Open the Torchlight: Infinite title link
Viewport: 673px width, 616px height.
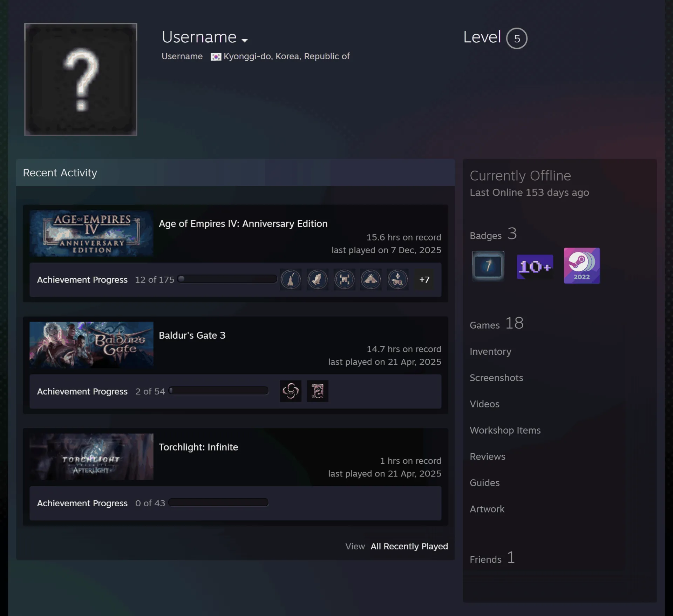tap(198, 447)
